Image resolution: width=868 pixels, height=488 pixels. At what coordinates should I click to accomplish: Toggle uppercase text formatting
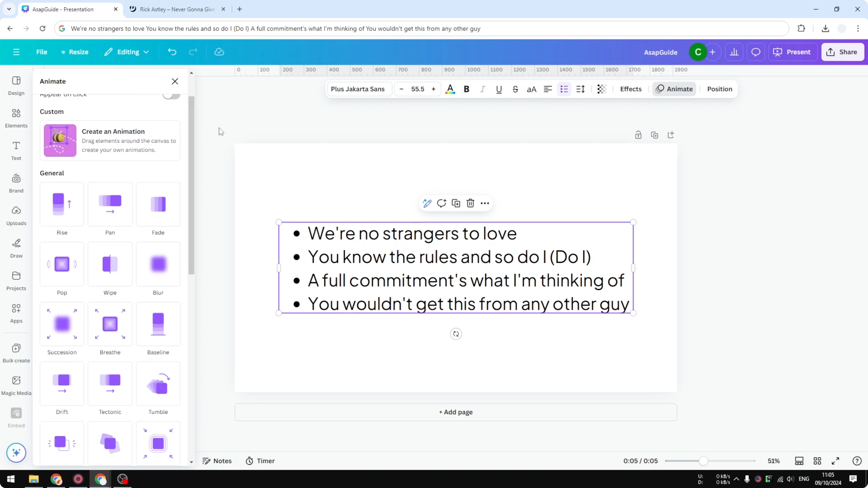pos(531,89)
